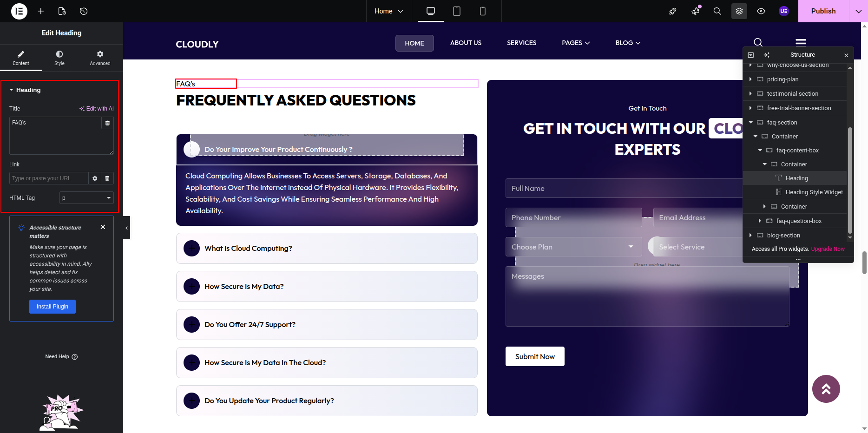Switch to the Advanced tab
This screenshot has width=868, height=433.
pos(100,58)
